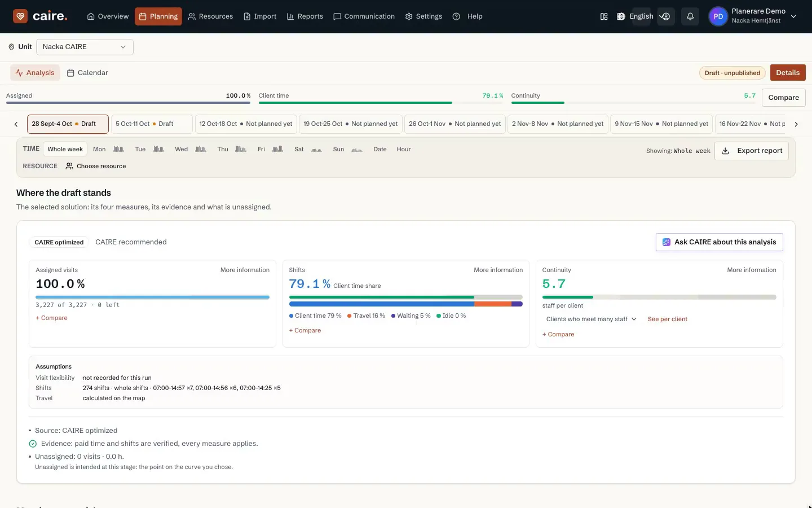This screenshot has width=812, height=508.
Task: Open the notifications bell
Action: point(690,16)
